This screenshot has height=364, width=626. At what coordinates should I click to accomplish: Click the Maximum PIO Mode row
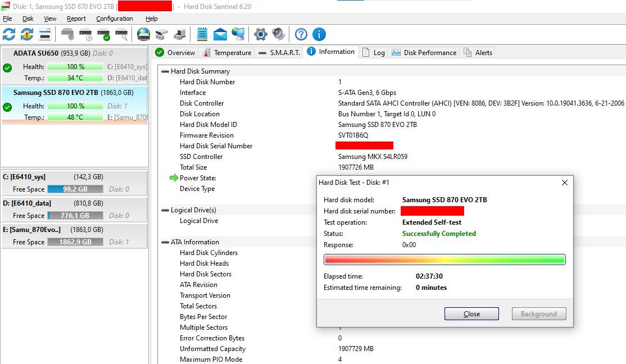coord(391,359)
